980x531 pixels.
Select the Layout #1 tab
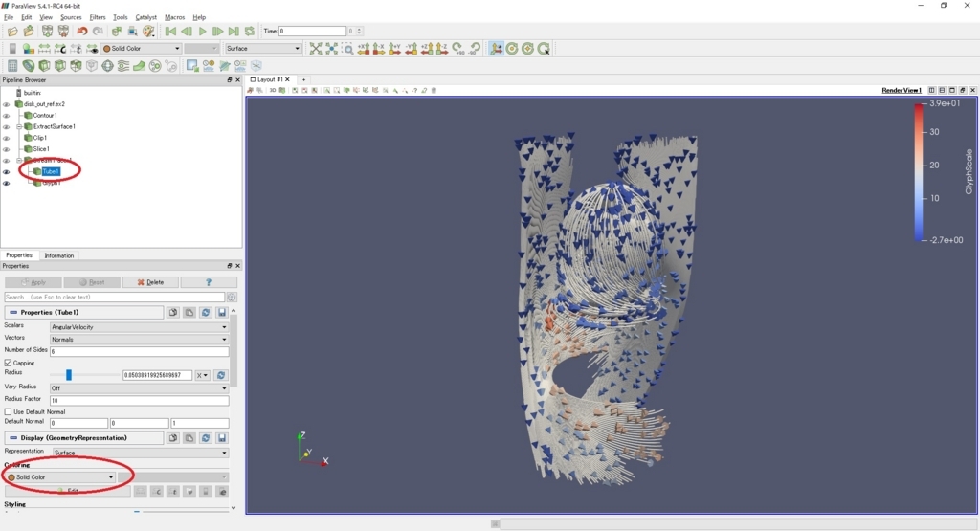coord(270,80)
